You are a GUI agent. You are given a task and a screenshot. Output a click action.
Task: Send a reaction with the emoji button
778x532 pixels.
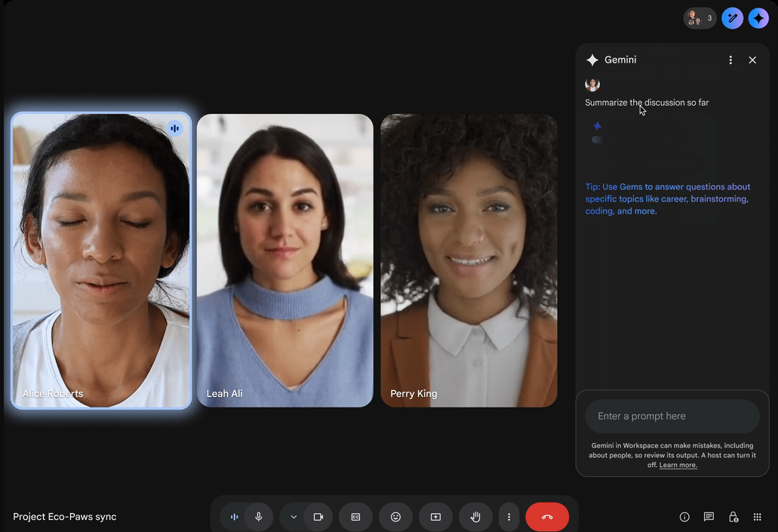[x=395, y=517]
